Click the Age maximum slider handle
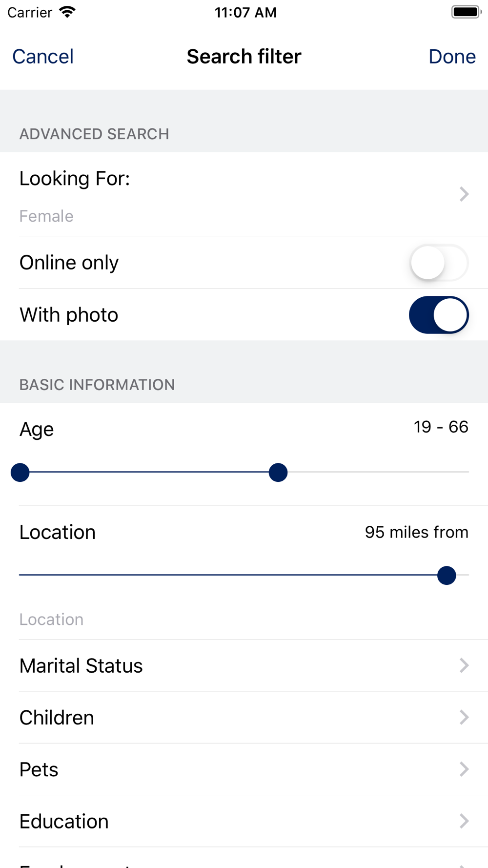Screen dimensions: 488x868 [x=278, y=473]
